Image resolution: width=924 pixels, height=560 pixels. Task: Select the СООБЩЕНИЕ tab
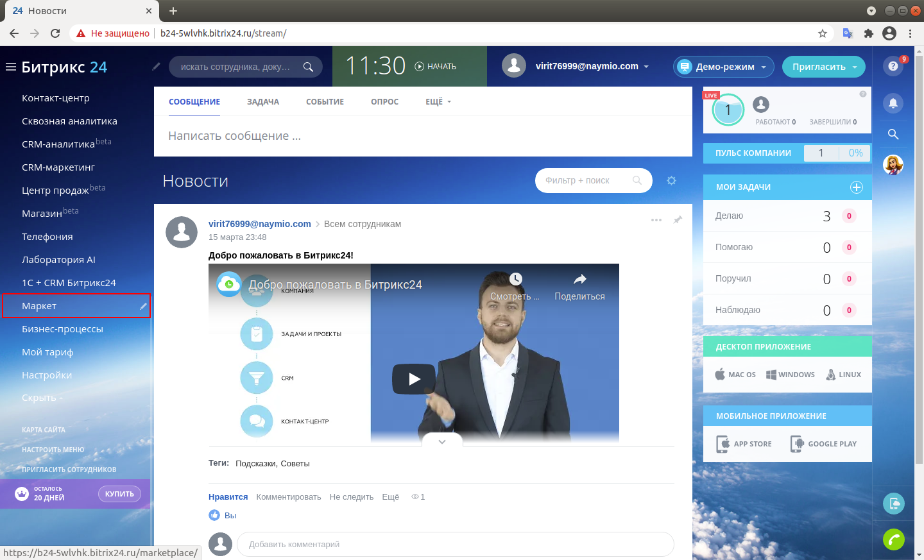coord(194,102)
